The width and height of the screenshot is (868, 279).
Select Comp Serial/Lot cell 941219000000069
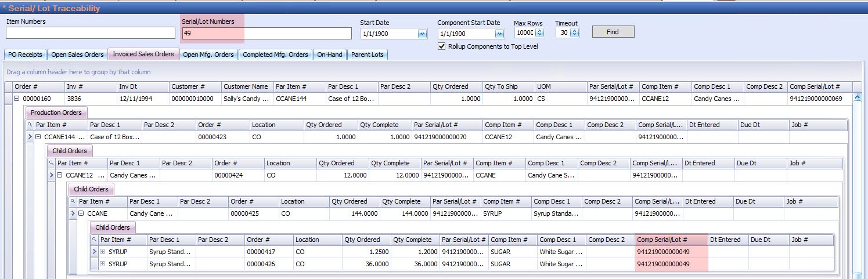tap(820, 99)
